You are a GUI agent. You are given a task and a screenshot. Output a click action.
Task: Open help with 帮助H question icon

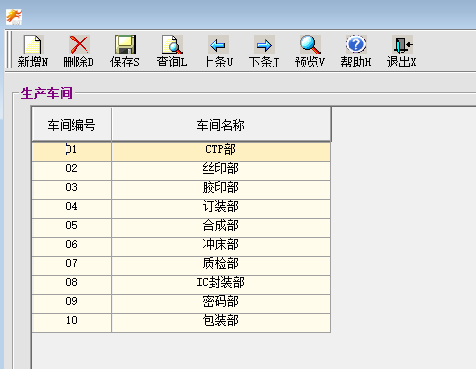356,45
